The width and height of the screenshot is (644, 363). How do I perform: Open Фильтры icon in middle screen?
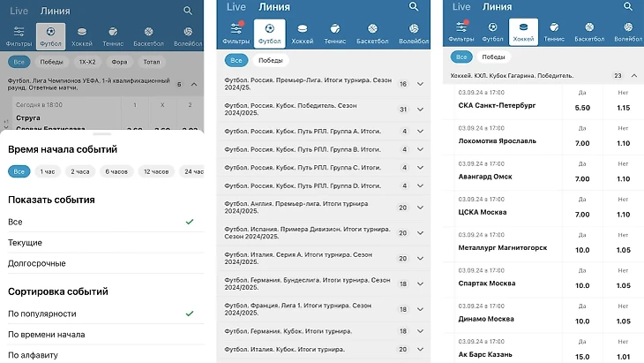point(236,34)
